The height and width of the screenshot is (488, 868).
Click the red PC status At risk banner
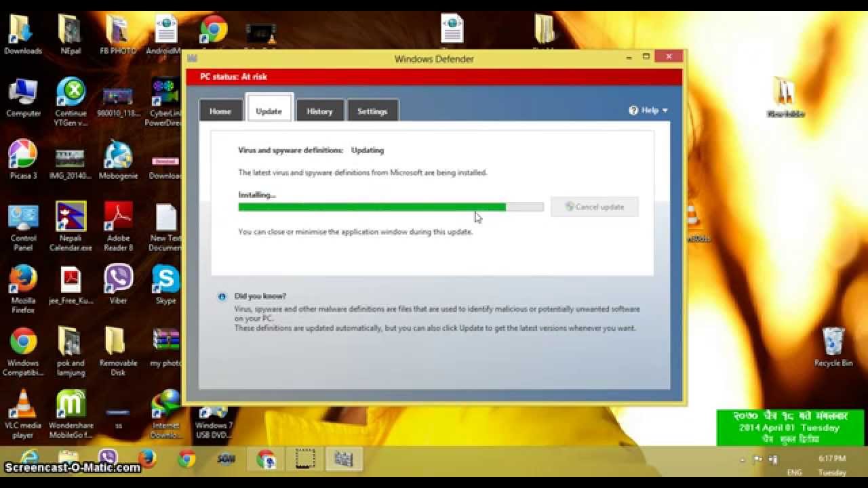[434, 77]
